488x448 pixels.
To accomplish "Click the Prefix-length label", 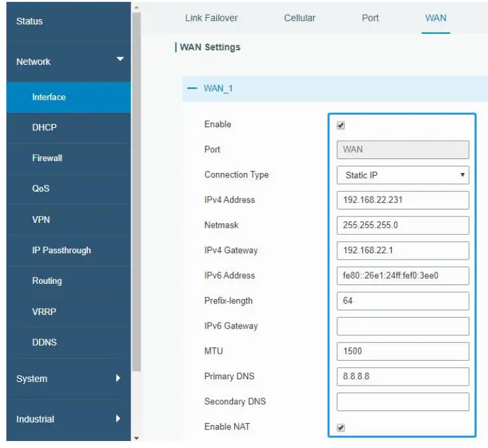I will [228, 301].
